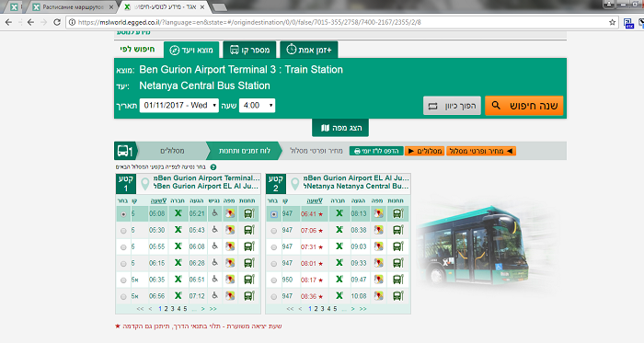The image size is (644, 343).
Task: Open the hour dropdown showing 4:00
Action: (x=257, y=106)
